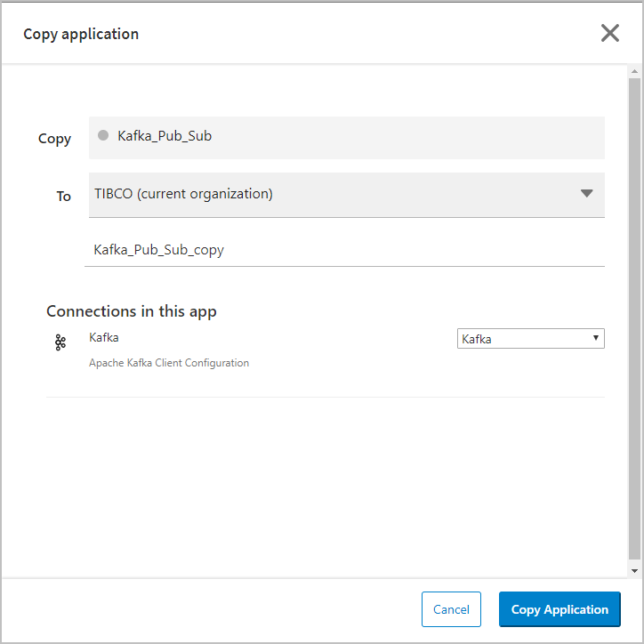Click Apache Kafka Client Configuration description
644x644 pixels.
tap(169, 363)
